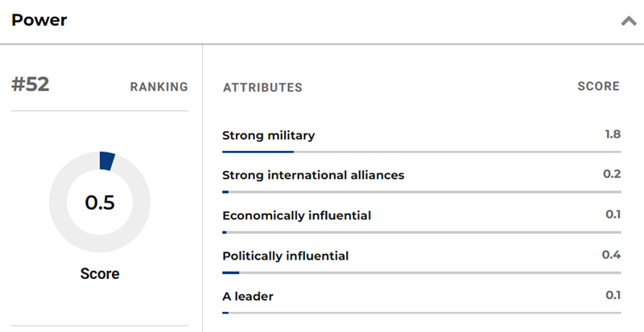Select Strong international alliances attribute
This screenshot has width=644, height=332.
pos(313,175)
